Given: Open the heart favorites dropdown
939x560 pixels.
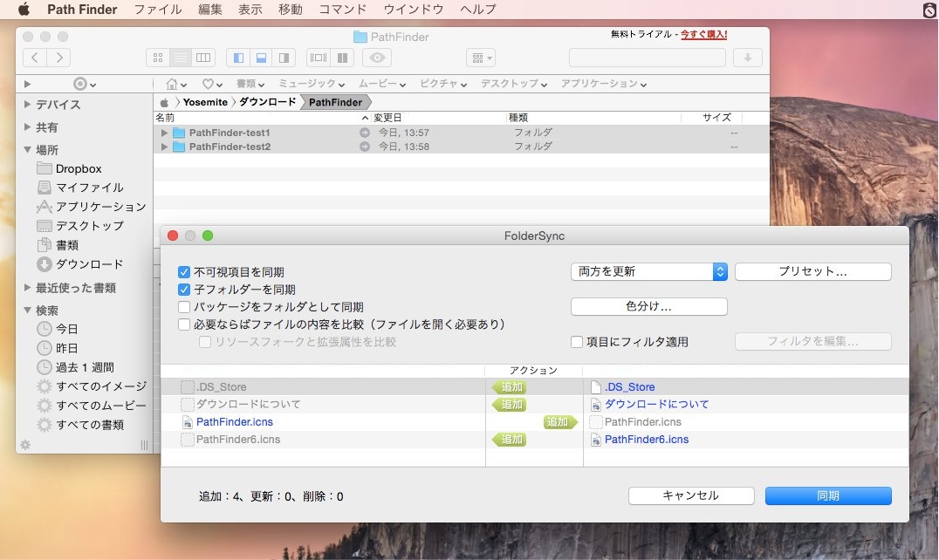Looking at the screenshot, I should 212,84.
